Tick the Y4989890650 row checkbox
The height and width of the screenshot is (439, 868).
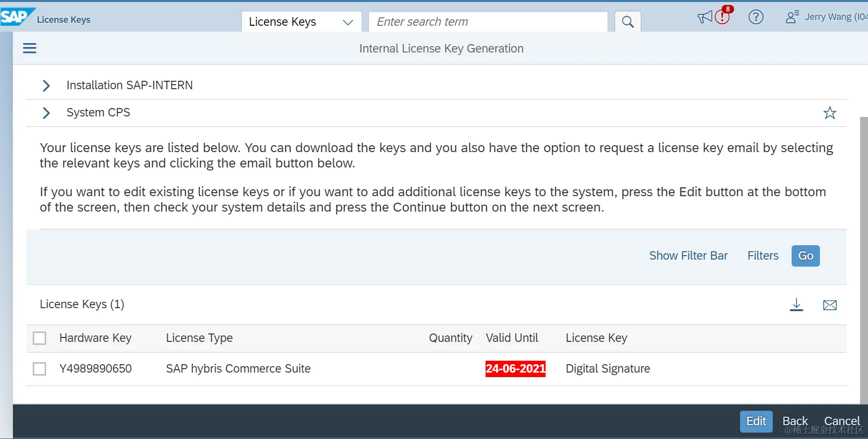[x=39, y=369]
